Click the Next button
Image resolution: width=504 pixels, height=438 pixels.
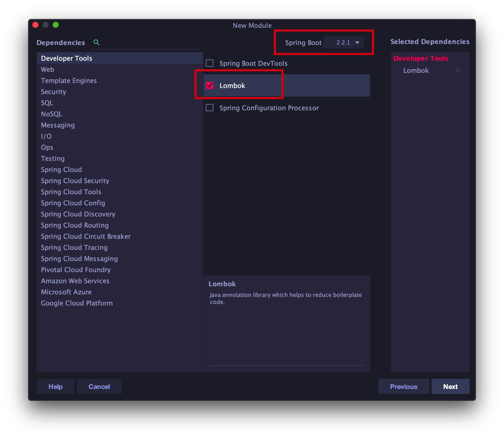[x=450, y=386]
